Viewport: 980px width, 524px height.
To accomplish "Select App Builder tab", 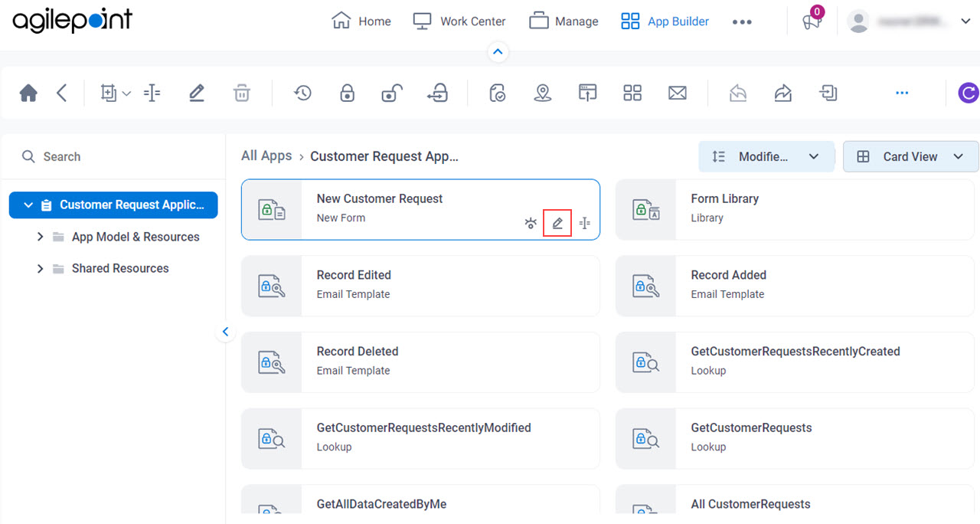I will [x=665, y=21].
